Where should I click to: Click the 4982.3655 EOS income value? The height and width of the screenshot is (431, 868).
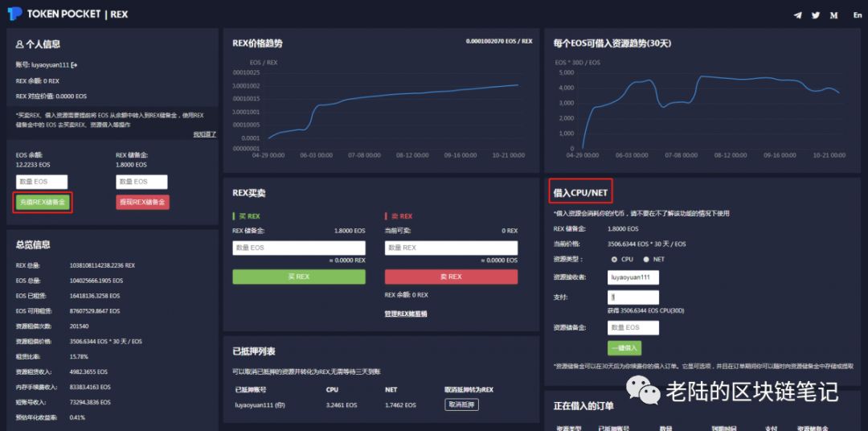pos(88,371)
